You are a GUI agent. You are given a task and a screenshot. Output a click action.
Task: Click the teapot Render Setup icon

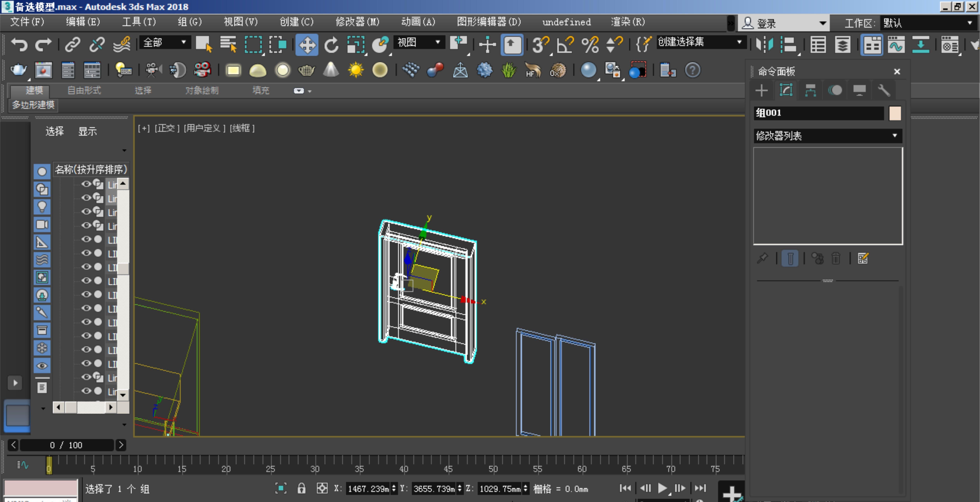coord(18,70)
